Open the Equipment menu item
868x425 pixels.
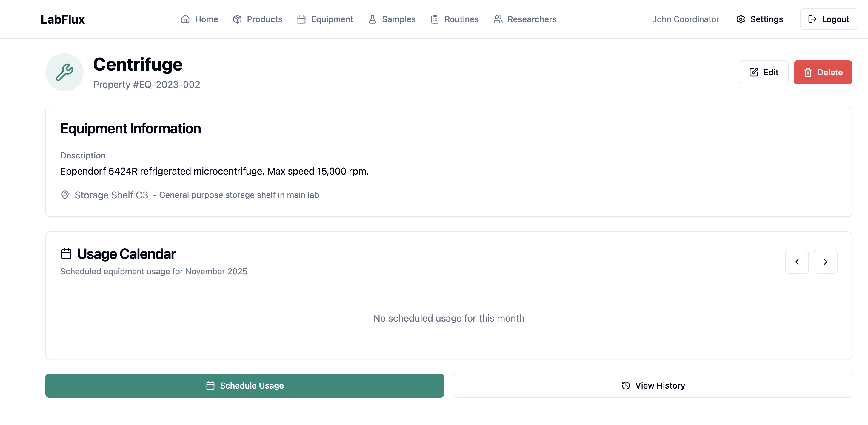point(325,19)
